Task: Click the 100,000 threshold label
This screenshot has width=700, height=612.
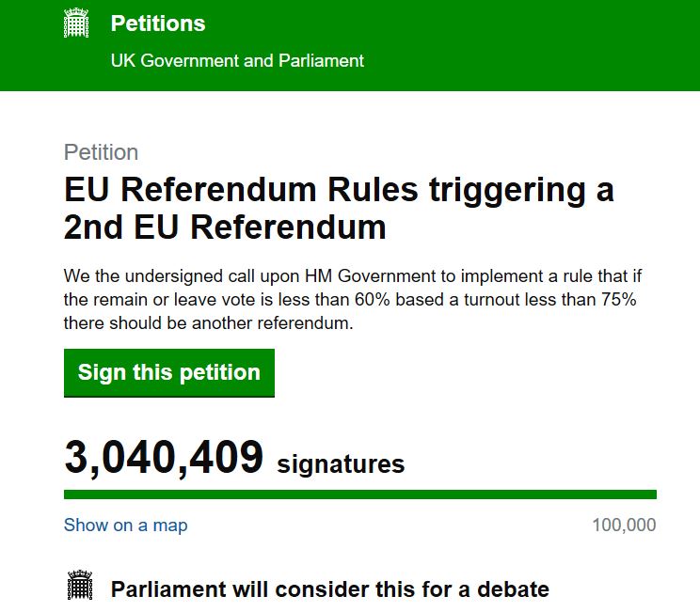Action: pyautogui.click(x=624, y=525)
